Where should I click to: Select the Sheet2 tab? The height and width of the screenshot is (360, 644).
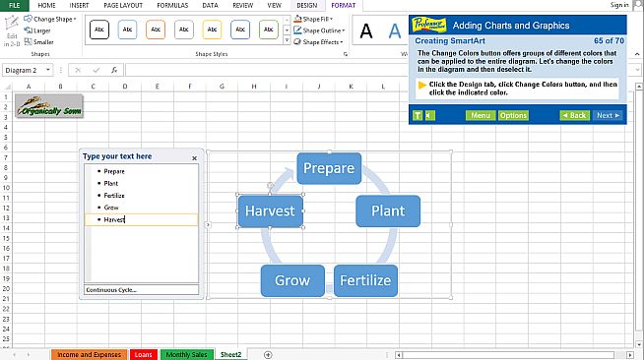(x=230, y=355)
